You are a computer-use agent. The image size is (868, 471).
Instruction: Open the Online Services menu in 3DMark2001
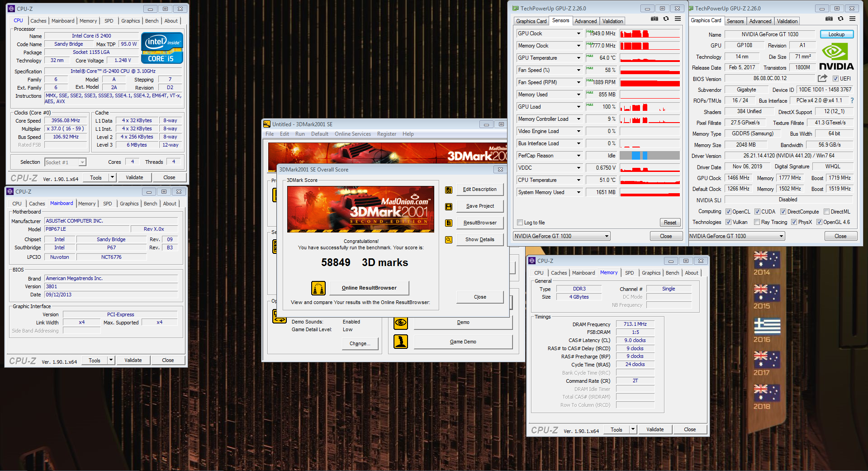[352, 134]
